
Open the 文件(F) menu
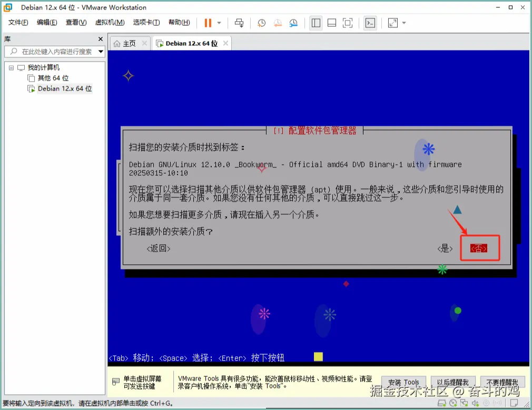click(18, 23)
